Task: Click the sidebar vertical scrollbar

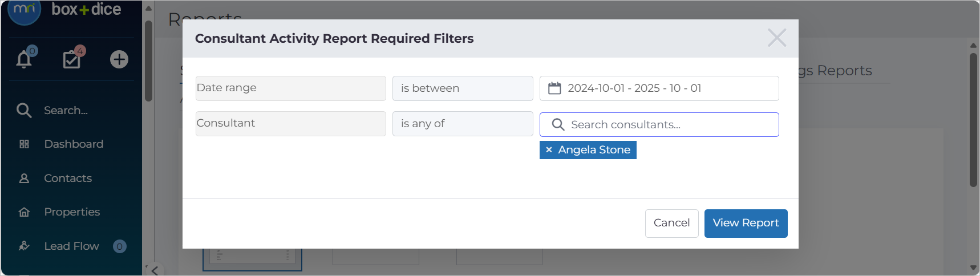Action: (x=148, y=61)
